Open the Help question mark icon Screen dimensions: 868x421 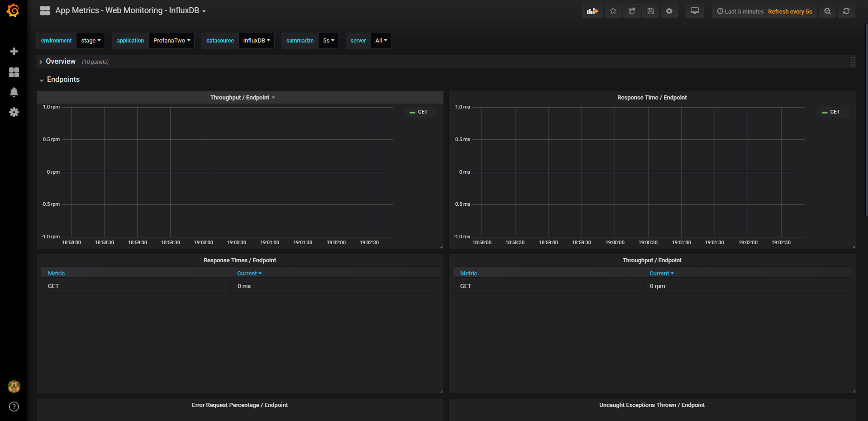tap(14, 407)
